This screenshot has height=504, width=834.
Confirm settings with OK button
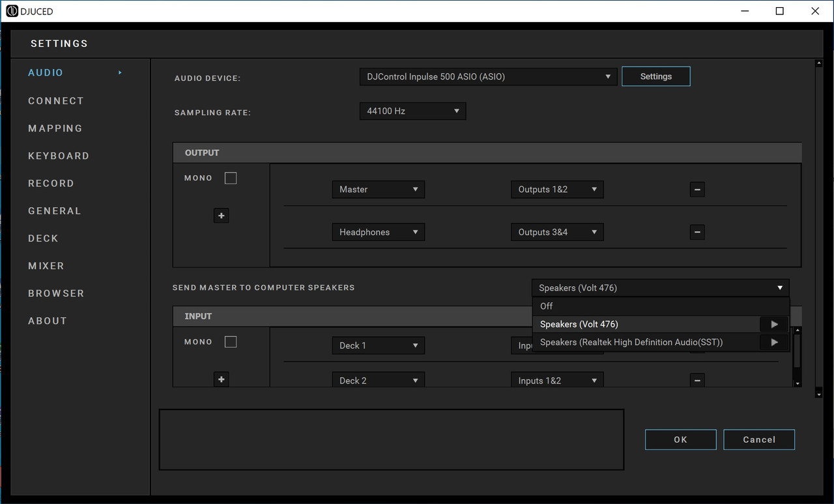coord(681,440)
